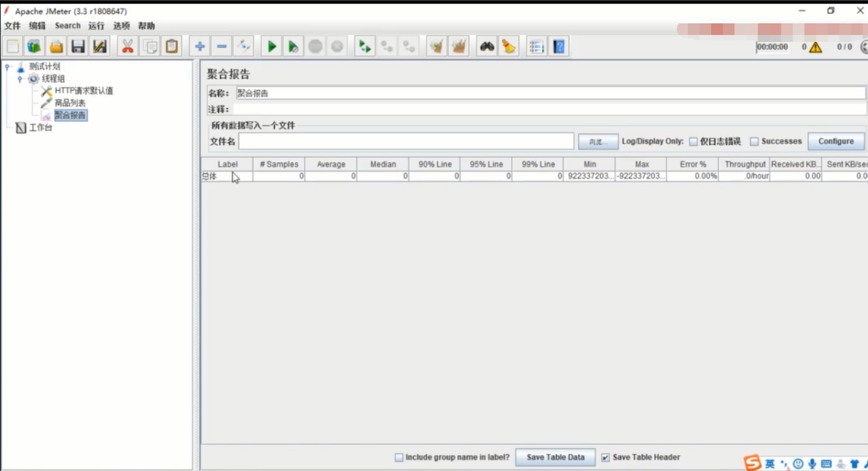Save the test plan with floppy disk icon

[78, 47]
